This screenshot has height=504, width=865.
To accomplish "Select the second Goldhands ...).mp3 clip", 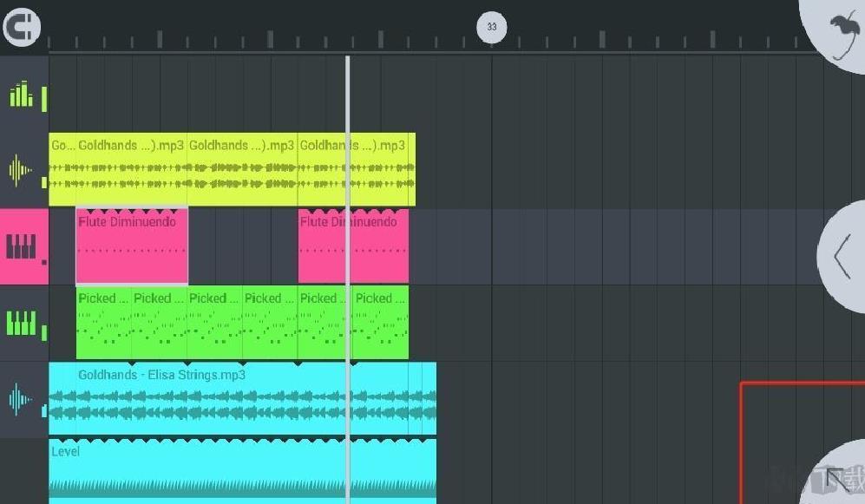I will (131, 169).
